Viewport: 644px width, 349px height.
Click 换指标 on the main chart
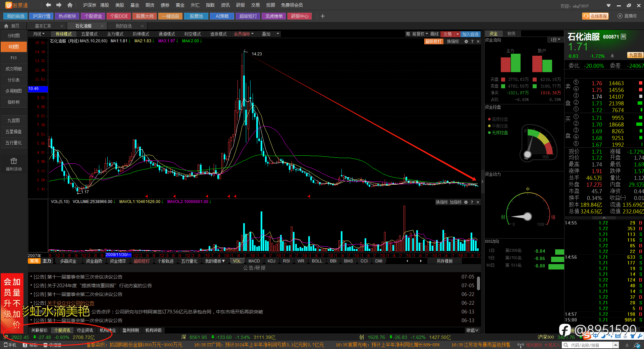(x=453, y=41)
